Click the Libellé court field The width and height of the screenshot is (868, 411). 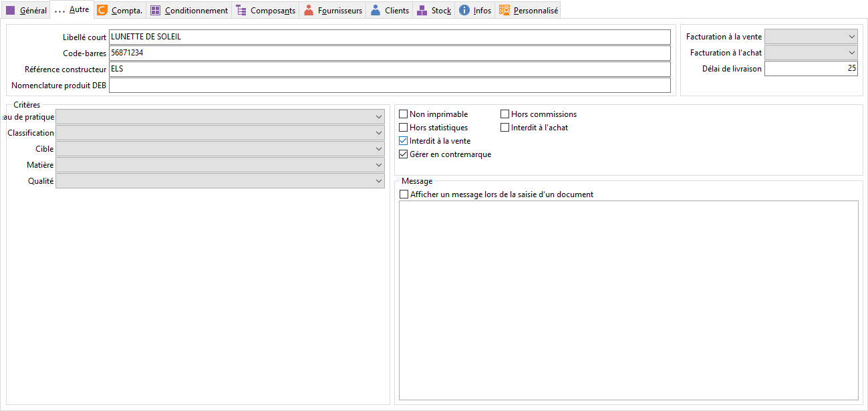tap(390, 37)
